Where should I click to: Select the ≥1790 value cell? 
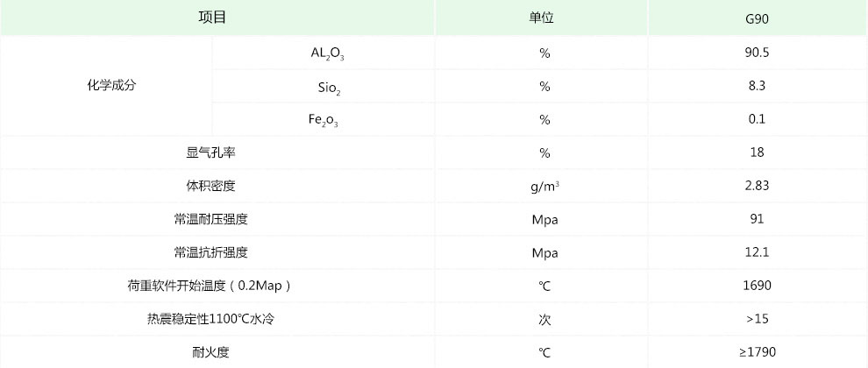click(x=758, y=352)
